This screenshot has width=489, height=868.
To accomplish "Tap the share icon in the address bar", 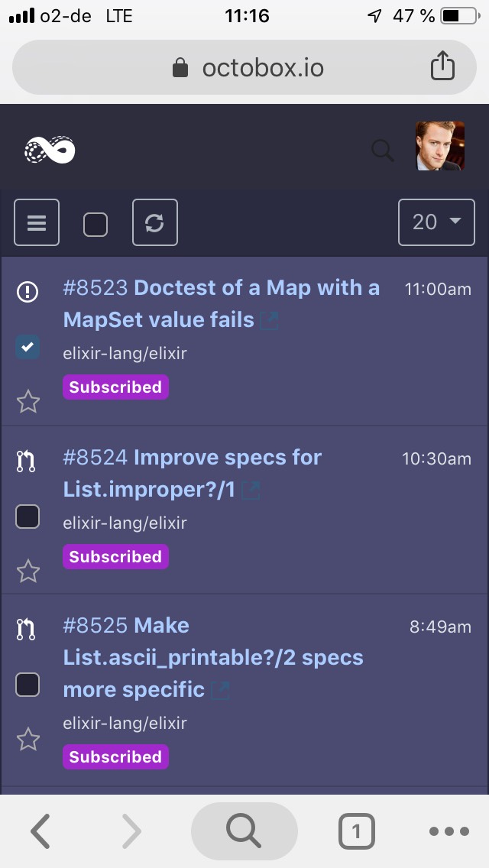I will tap(442, 66).
